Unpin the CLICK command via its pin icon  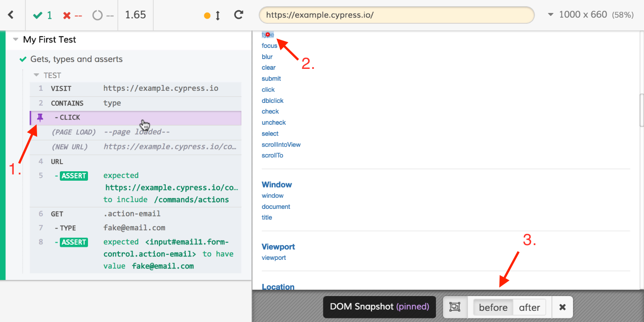[x=39, y=118]
